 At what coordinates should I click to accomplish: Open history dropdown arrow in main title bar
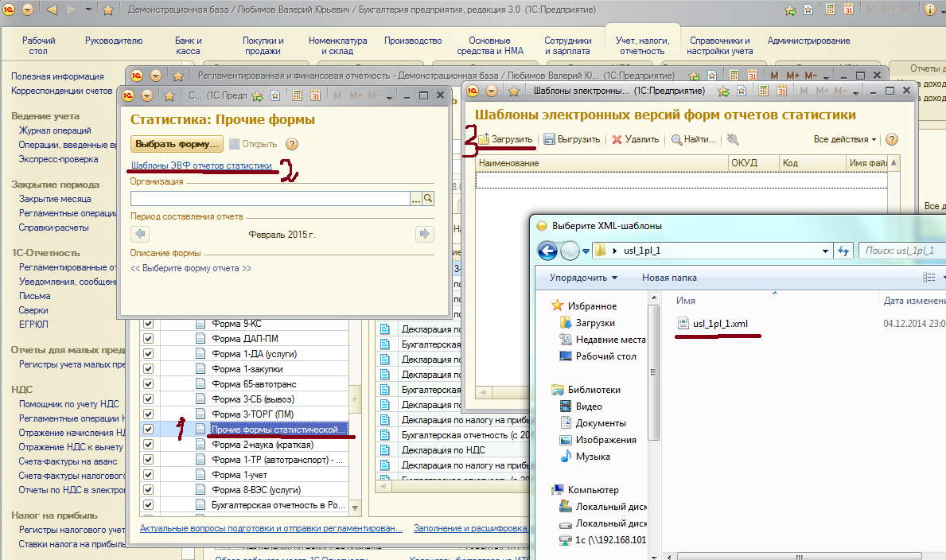[88, 10]
